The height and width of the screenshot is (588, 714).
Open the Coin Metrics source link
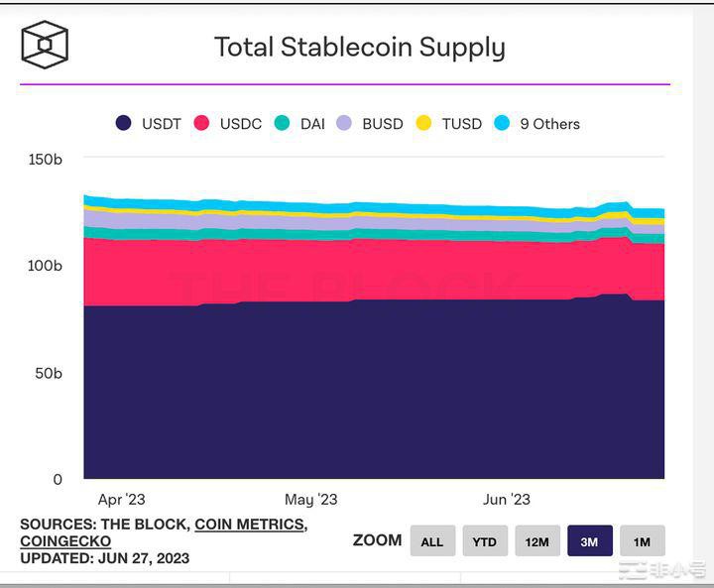click(x=250, y=525)
